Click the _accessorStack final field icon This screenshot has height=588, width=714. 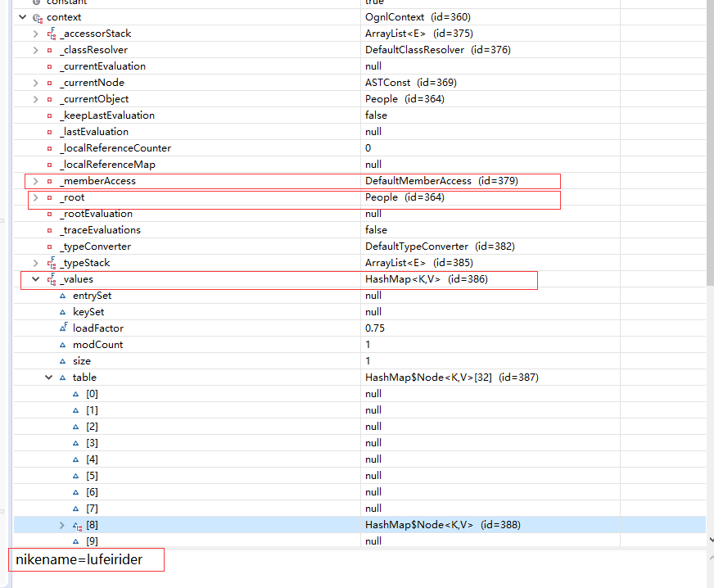coord(52,34)
